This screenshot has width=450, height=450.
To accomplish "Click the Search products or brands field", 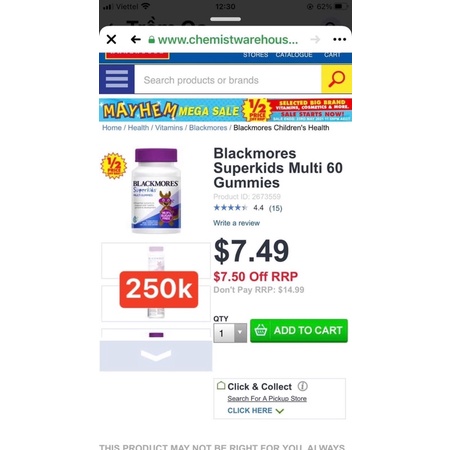I will pyautogui.click(x=228, y=80).
